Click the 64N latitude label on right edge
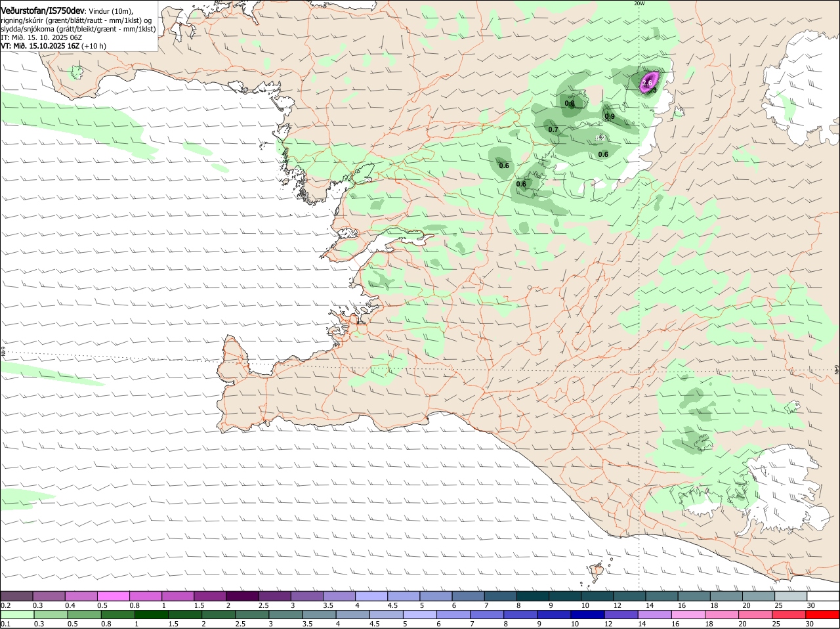 [837, 369]
